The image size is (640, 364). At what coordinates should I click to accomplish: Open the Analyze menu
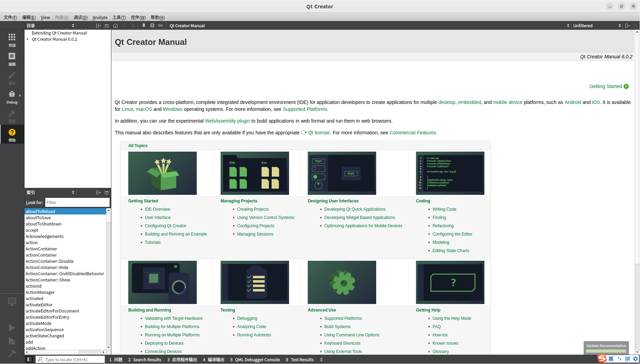pyautogui.click(x=100, y=17)
